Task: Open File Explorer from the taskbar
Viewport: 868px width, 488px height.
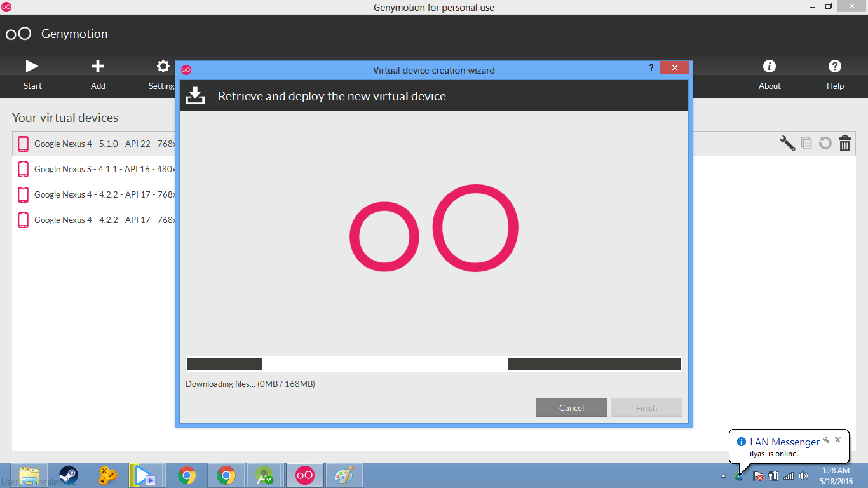Action: (x=29, y=475)
